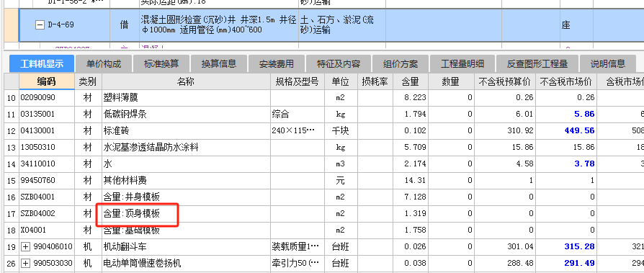This screenshot has width=644, height=273.
Task: Click the 含量 column header
Action: [x=410, y=81]
